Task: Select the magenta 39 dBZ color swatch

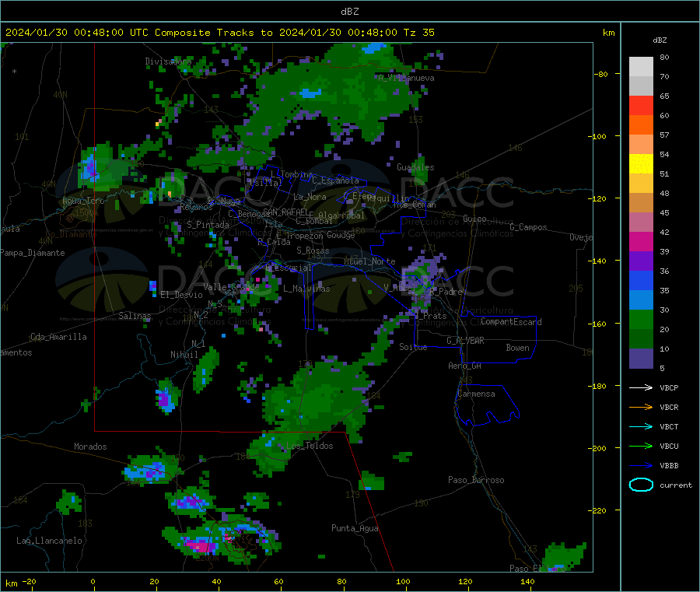Action: (641, 241)
